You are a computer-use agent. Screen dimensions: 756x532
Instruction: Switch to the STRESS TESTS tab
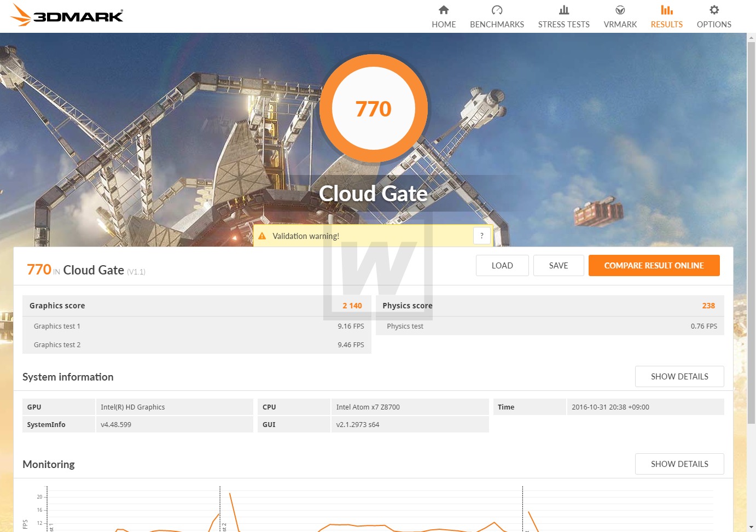tap(564, 25)
